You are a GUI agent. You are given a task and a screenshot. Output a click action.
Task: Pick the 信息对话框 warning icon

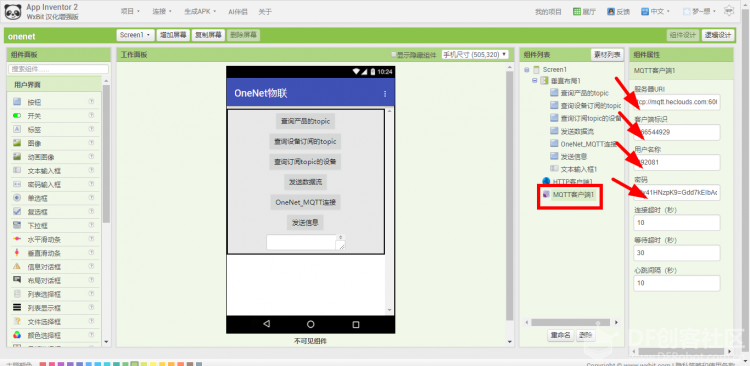pyautogui.click(x=17, y=266)
